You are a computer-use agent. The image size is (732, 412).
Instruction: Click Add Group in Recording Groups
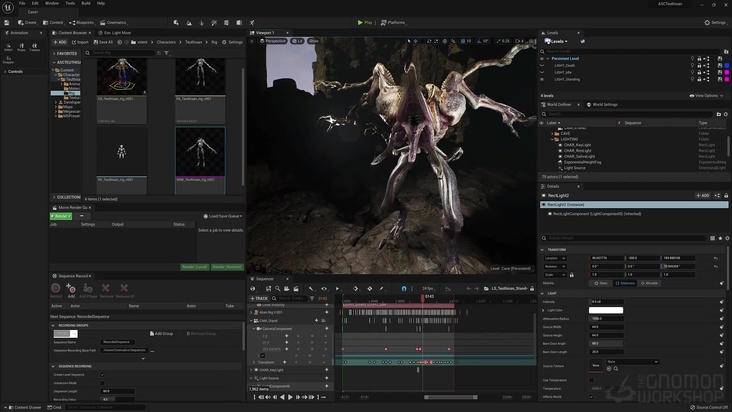coord(162,334)
